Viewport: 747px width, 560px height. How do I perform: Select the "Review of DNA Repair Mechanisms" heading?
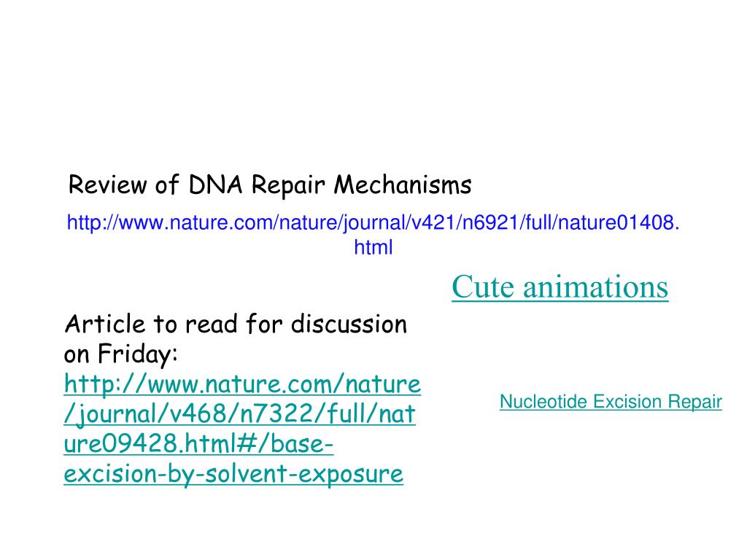pyautogui.click(x=270, y=184)
